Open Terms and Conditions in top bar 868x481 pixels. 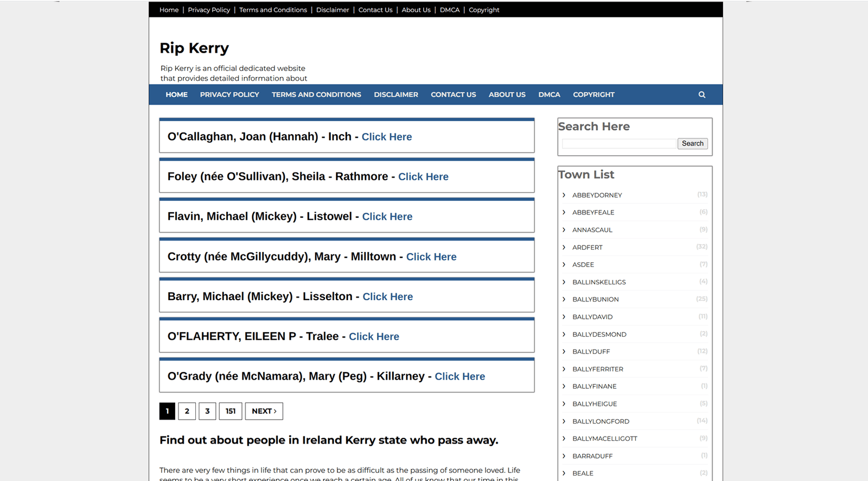(273, 10)
